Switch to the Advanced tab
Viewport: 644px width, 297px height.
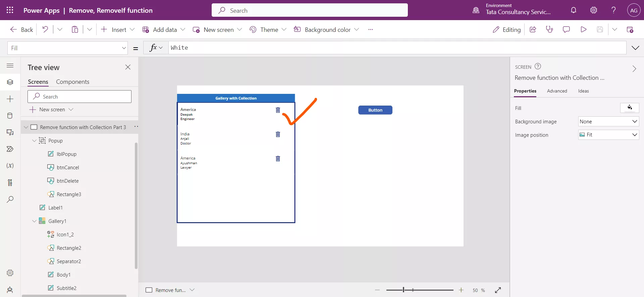pos(557,91)
